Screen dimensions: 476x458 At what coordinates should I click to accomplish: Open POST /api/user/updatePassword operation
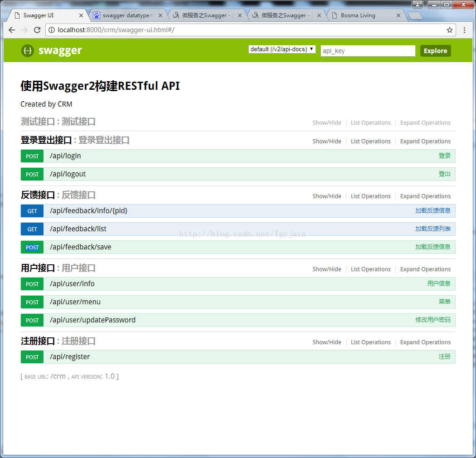tap(238, 321)
